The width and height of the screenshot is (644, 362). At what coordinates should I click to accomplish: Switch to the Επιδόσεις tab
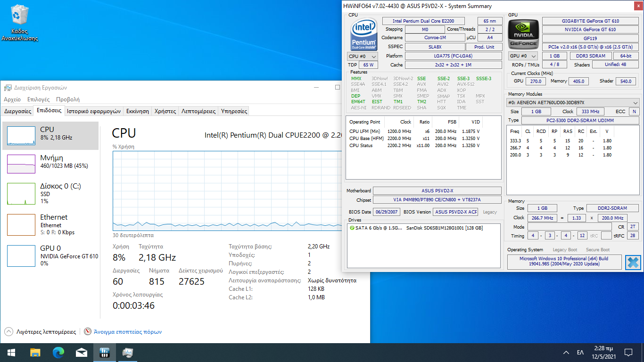(49, 111)
